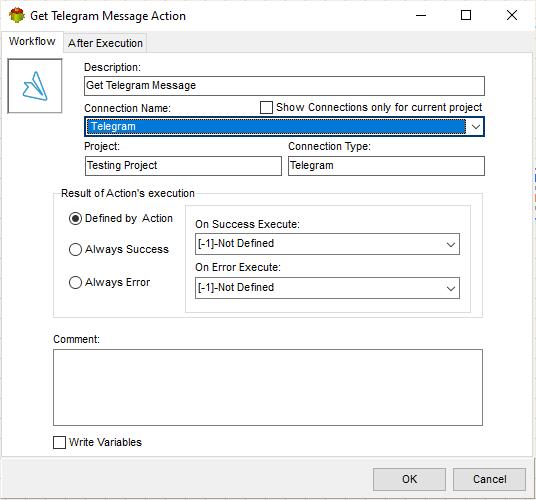Switch to the After Execution tab
Image resolution: width=536 pixels, height=500 pixels.
pyautogui.click(x=105, y=43)
